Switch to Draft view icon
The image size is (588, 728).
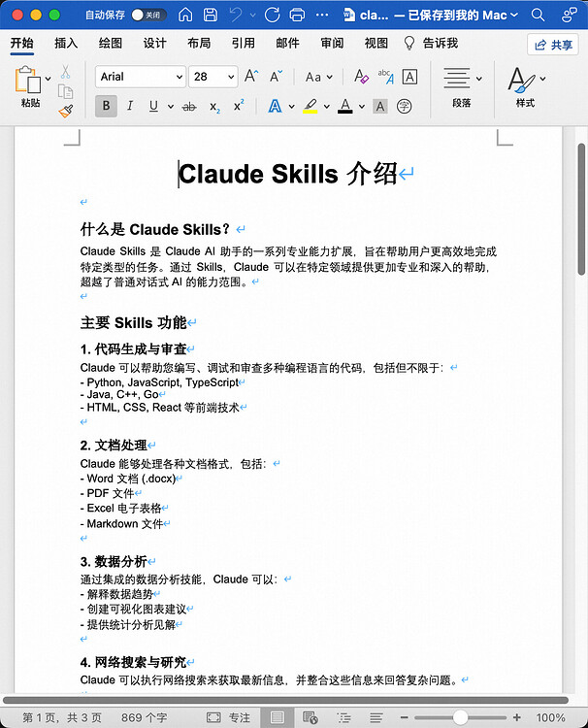click(376, 717)
